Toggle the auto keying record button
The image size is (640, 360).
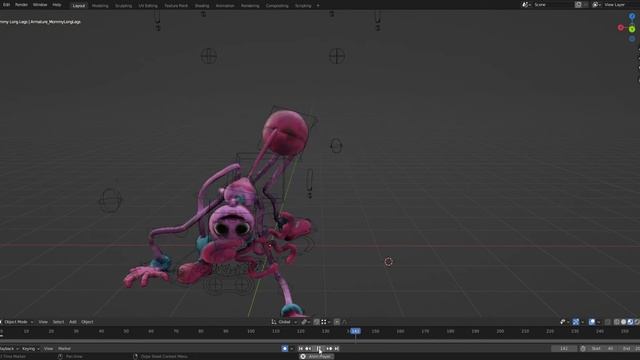[x=285, y=349]
